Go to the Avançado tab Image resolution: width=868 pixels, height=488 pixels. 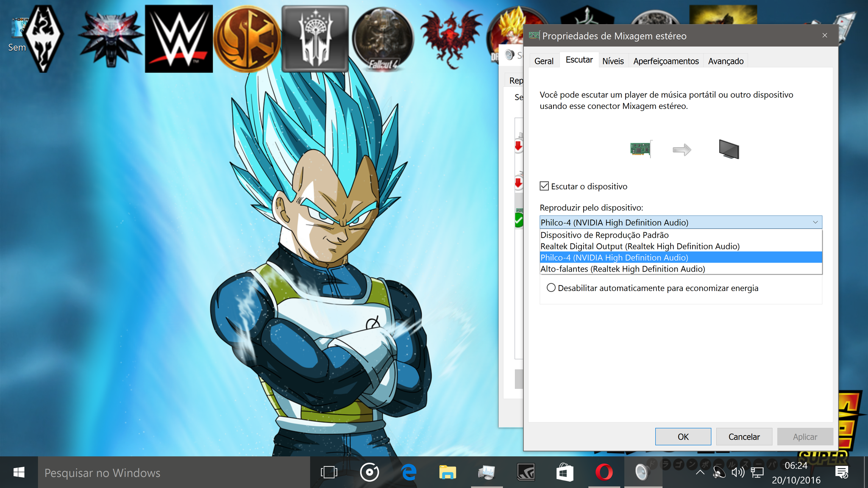[726, 61]
